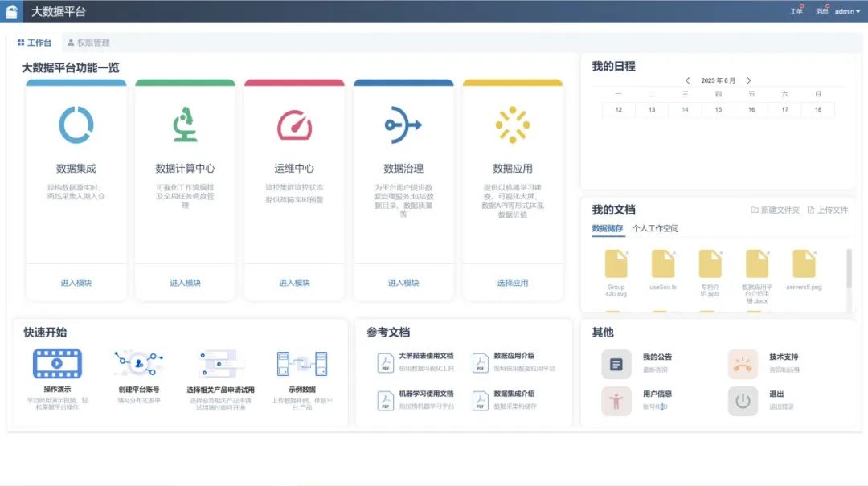The width and height of the screenshot is (868, 486).
Task: Click the 2023 年 6 月 calendar title
Action: 718,80
